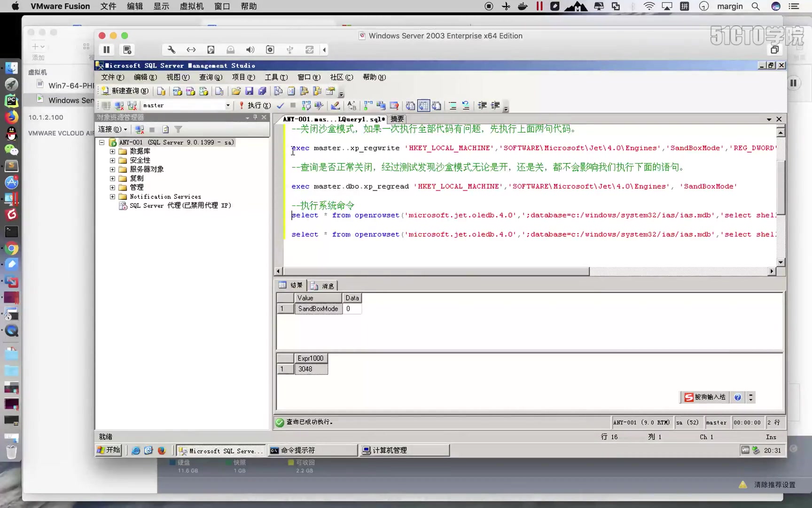
Task: Click the Decrease Indent icon
Action: pyautogui.click(x=482, y=106)
